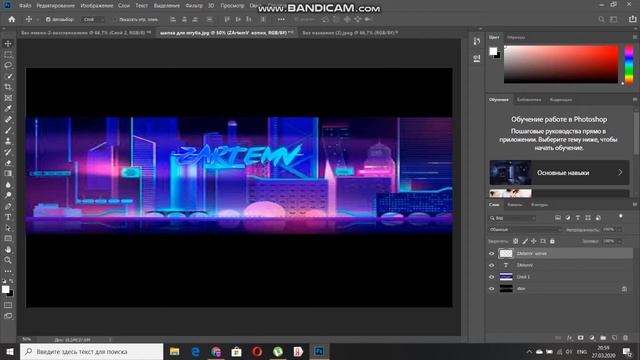The height and width of the screenshot is (360, 640).
Task: Select the Eraser tool
Action: [8, 163]
